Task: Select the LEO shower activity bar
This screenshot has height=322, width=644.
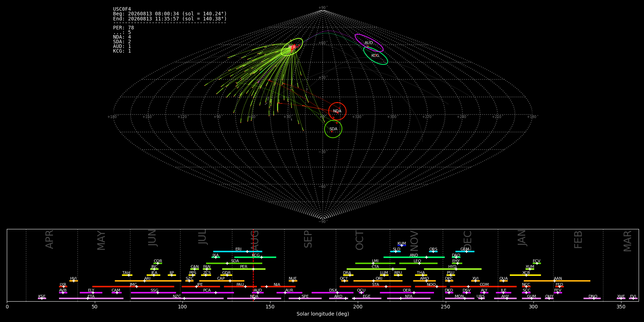Action: (x=418, y=263)
